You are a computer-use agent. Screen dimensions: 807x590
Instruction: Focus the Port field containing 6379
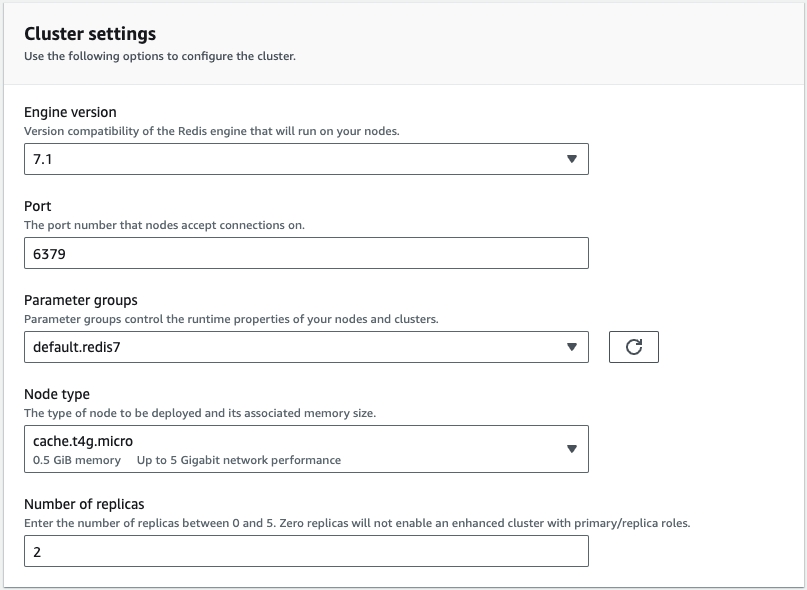305,253
